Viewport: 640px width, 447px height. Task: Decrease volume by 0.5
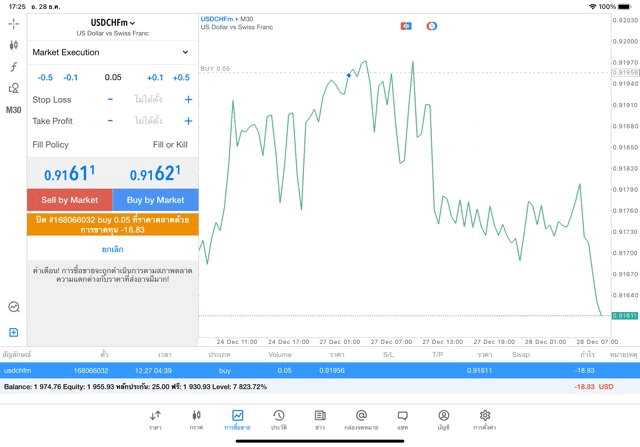coord(45,78)
